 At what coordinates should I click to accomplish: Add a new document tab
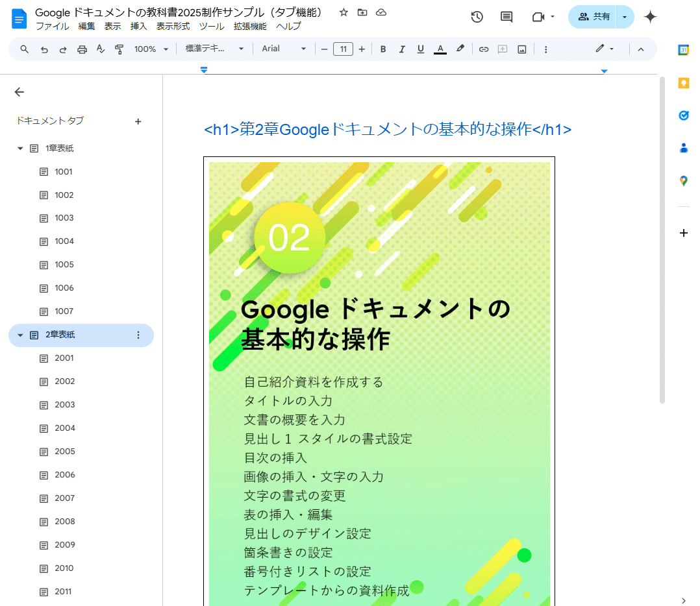point(138,121)
